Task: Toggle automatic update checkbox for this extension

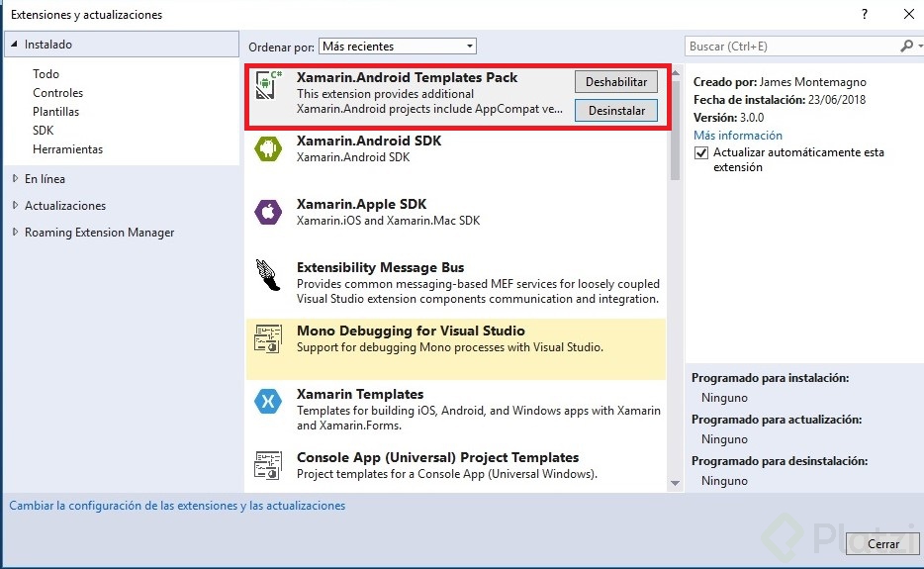Action: coord(701,153)
